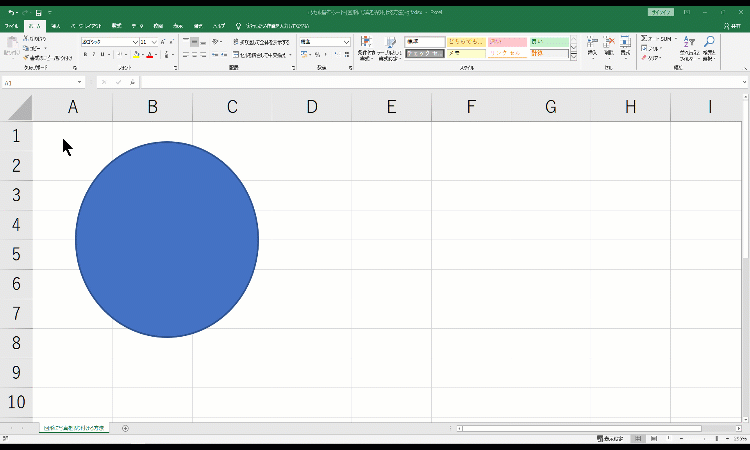Screen dimensions: 750x450
Task: Click the Sign in button
Action: coord(659,11)
